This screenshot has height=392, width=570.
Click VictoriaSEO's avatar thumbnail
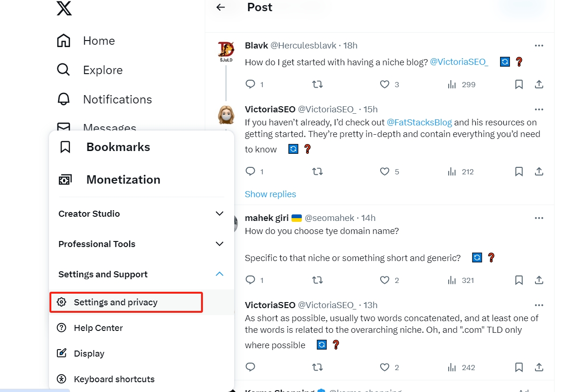pos(226,115)
